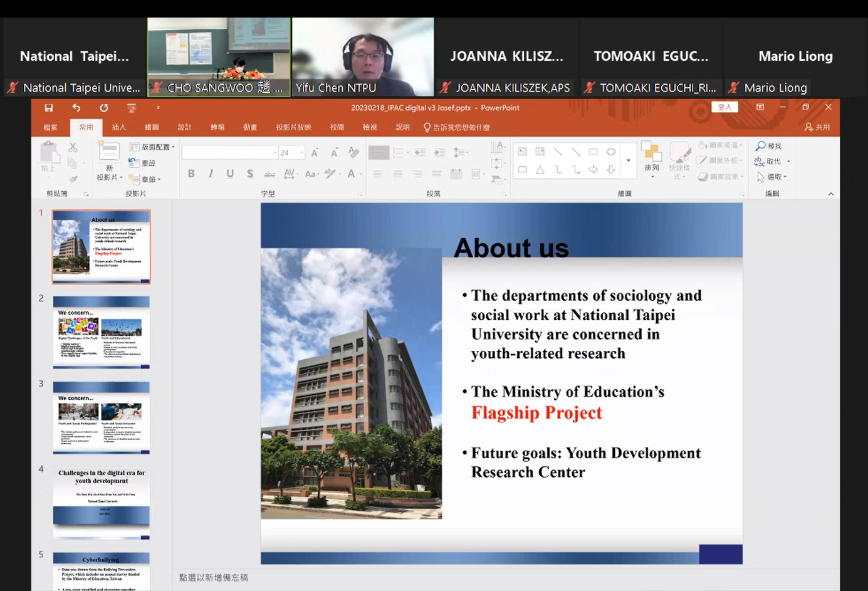Add a new slide with 新投影片 icon
The height and width of the screenshot is (591, 868).
point(109,151)
